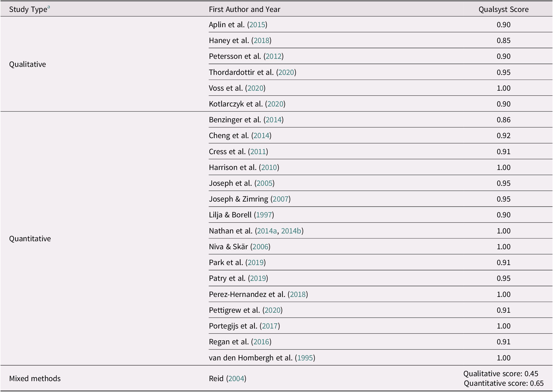Open the Aplin et al. 2015 citation link

click(x=257, y=25)
